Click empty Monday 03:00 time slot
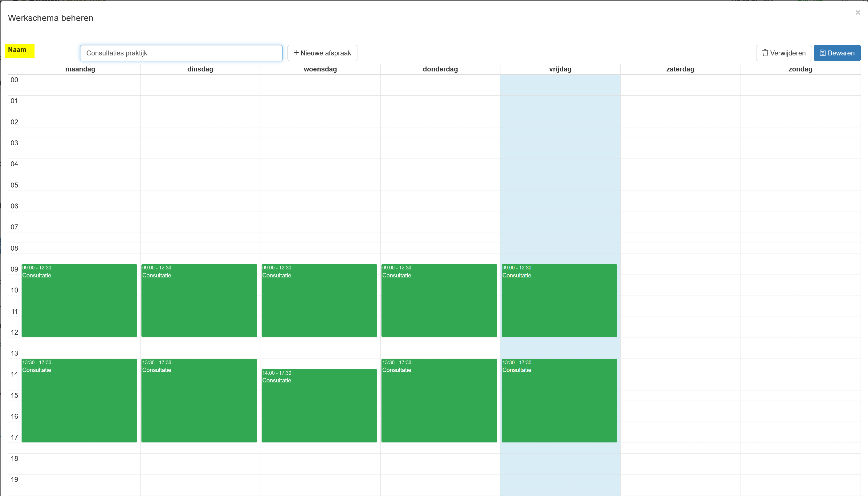This screenshot has width=868, height=496. 80,143
